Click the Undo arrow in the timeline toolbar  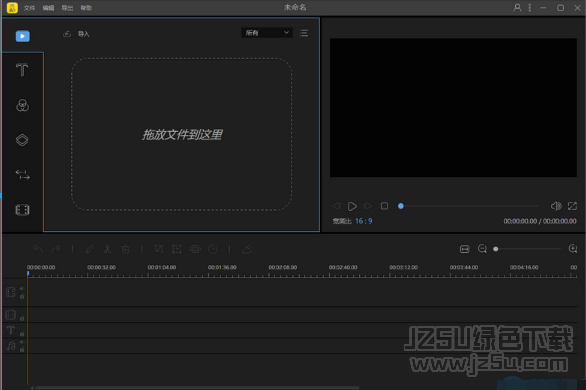pyautogui.click(x=38, y=249)
